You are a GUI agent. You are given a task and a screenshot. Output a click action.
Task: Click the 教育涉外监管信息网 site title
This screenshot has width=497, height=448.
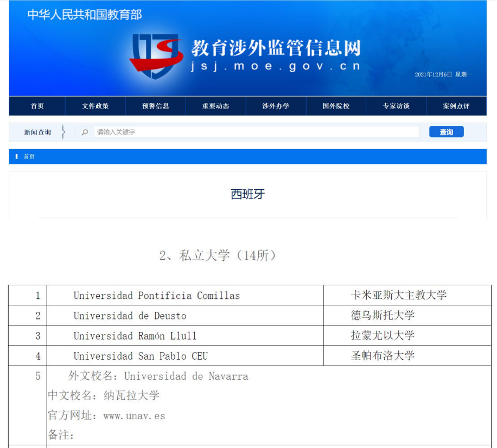(276, 48)
